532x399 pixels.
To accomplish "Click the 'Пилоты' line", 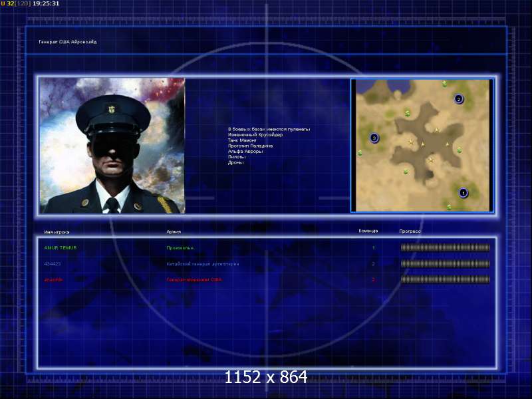I will (237, 157).
